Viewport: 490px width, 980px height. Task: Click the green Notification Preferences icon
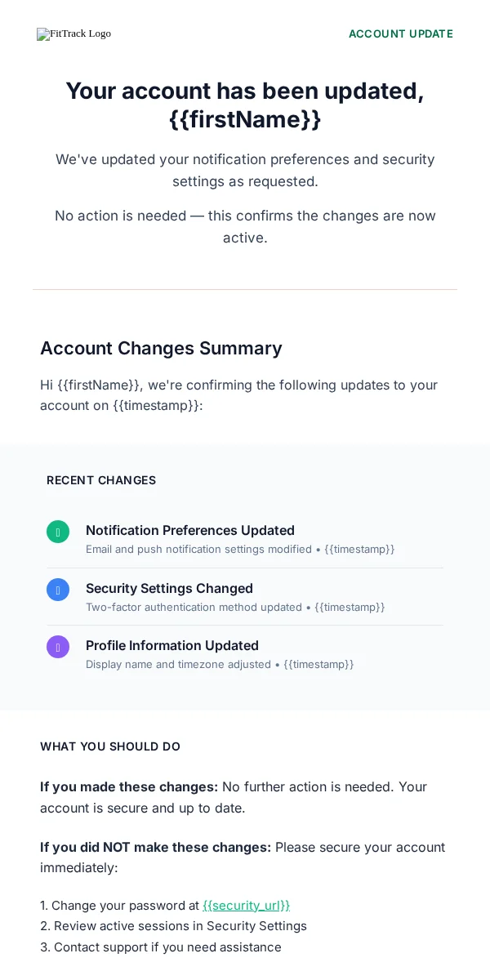coord(58,532)
